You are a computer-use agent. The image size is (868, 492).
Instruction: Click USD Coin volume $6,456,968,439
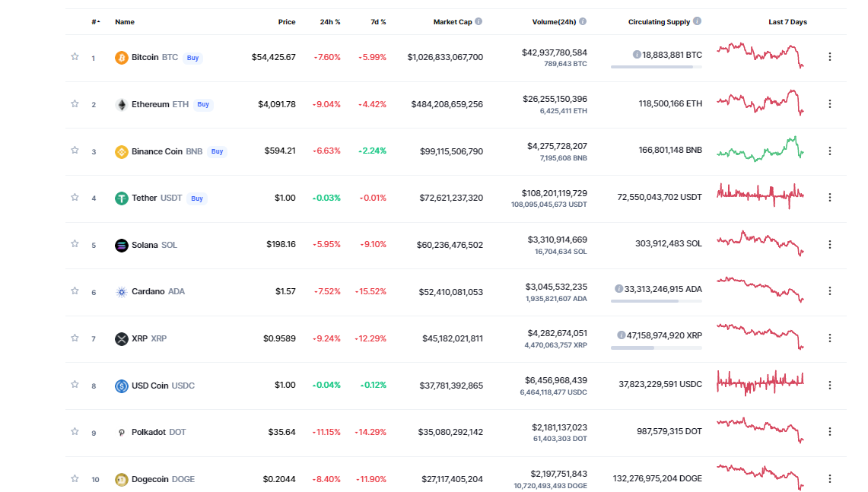click(556, 380)
